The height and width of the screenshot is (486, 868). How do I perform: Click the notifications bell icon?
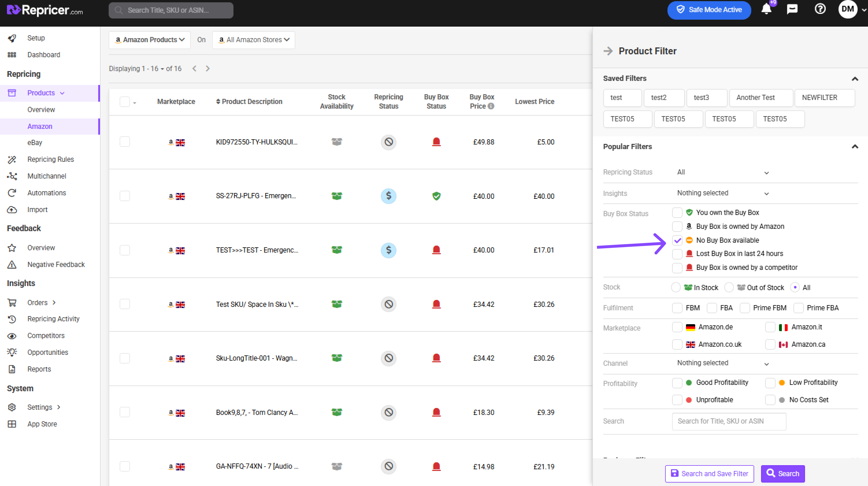coord(766,9)
